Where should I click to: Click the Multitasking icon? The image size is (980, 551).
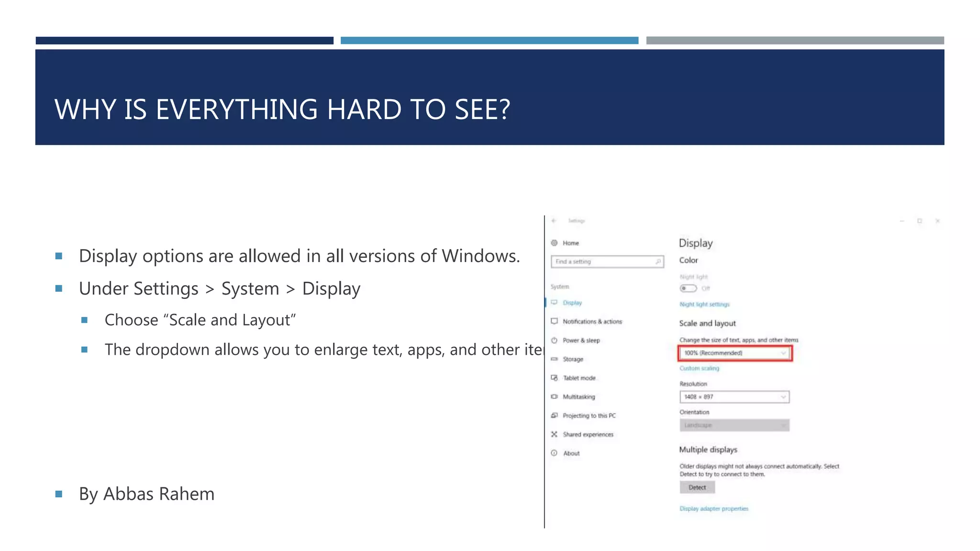[x=554, y=397]
